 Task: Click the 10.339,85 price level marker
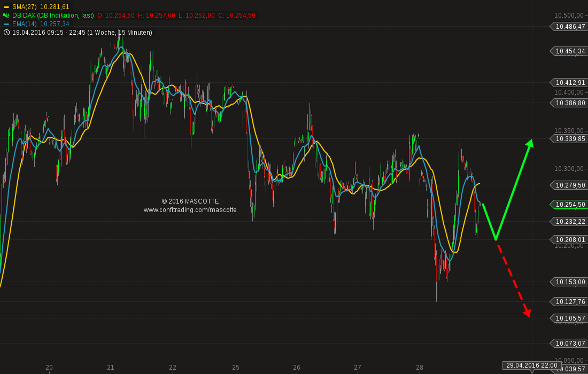(568, 139)
